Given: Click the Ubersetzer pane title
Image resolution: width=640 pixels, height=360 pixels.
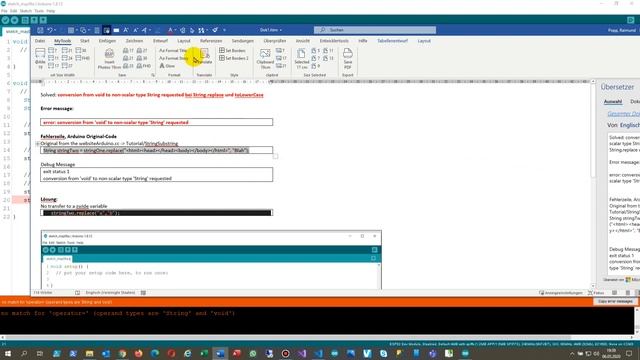Looking at the screenshot, I should click(x=617, y=87).
